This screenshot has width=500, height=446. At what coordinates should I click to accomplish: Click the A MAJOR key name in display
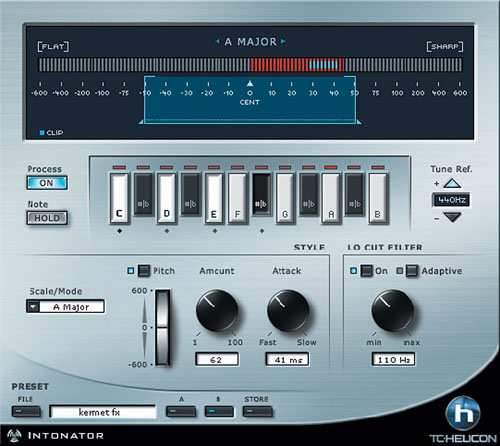pyautogui.click(x=251, y=42)
